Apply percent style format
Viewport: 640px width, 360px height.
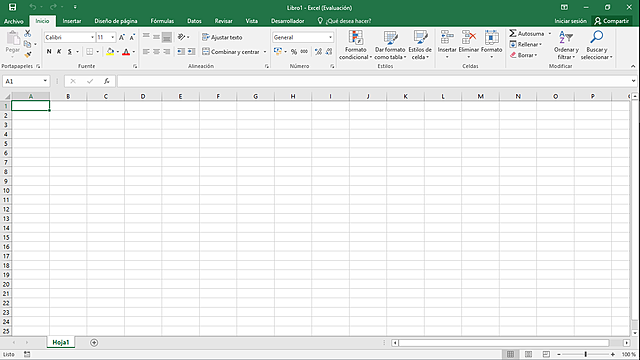point(294,51)
